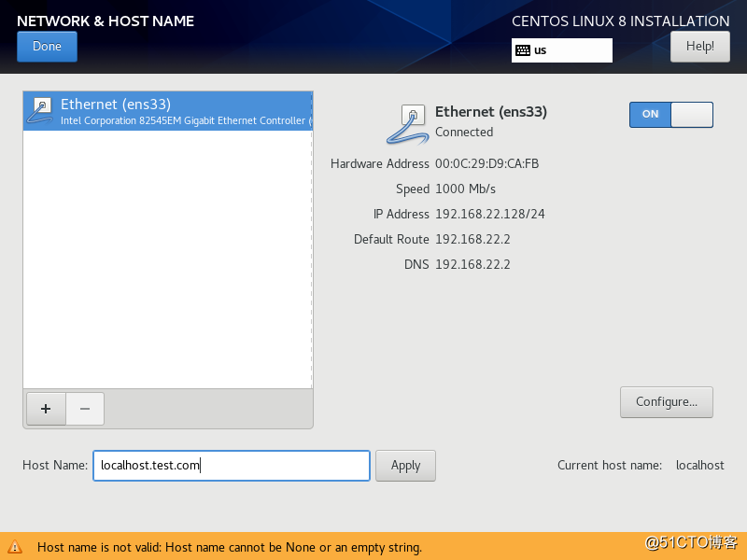Click the Host Name: label
The image size is (747, 560).
(55, 465)
